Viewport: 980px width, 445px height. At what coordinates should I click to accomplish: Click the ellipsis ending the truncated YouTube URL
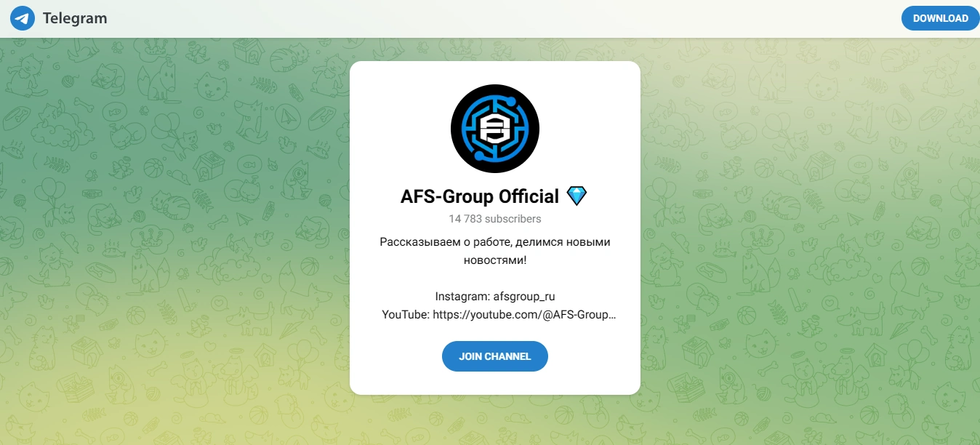(611, 316)
